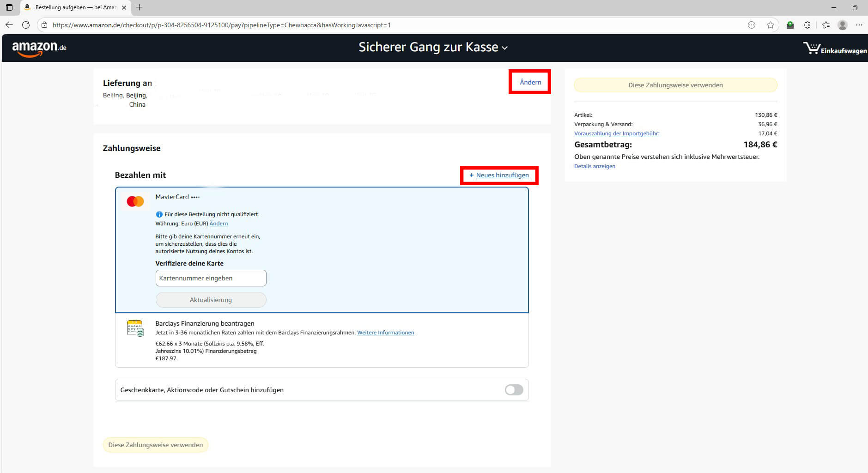This screenshot has height=473, width=868.
Task: Click the MasterCard logo icon
Action: tap(135, 201)
